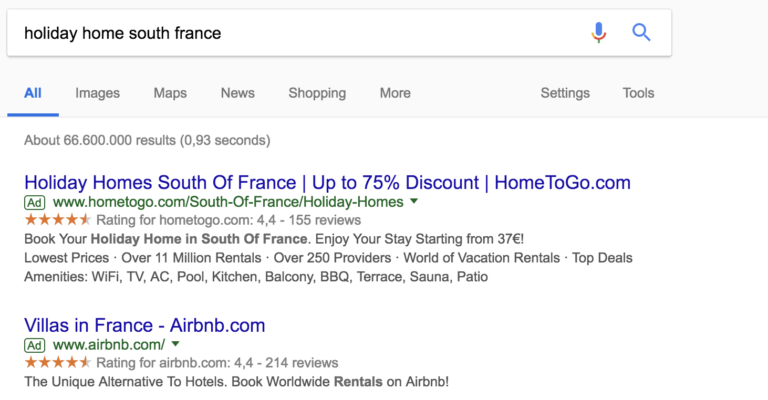Expand the hometogo ad URL dropdown arrow
Viewport: 768px width, 400px height.
coord(414,202)
